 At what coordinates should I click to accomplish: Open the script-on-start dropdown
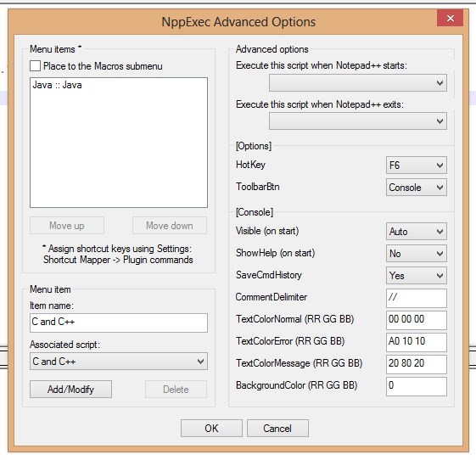tap(357, 83)
